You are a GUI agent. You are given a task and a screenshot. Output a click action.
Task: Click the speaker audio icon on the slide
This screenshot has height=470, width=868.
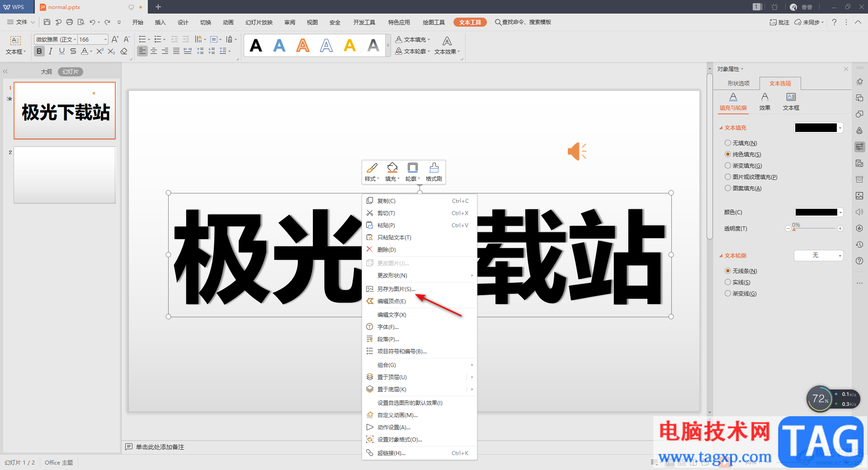click(x=577, y=151)
